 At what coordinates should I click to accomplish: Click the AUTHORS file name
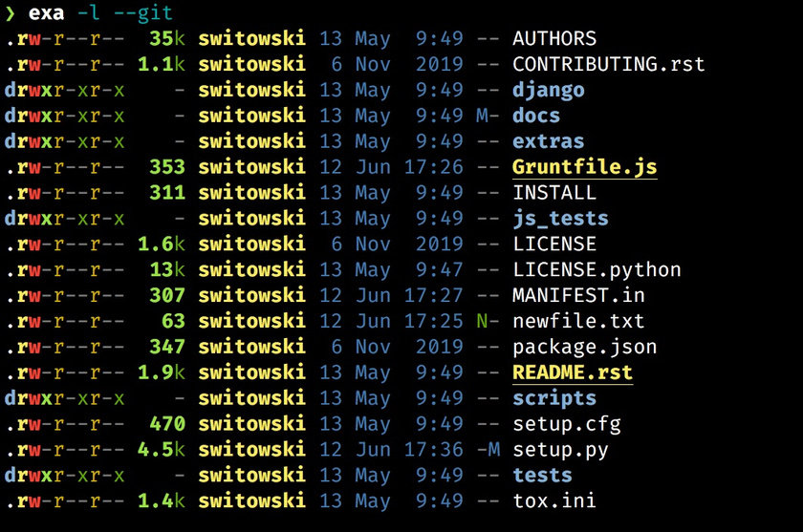(x=554, y=39)
